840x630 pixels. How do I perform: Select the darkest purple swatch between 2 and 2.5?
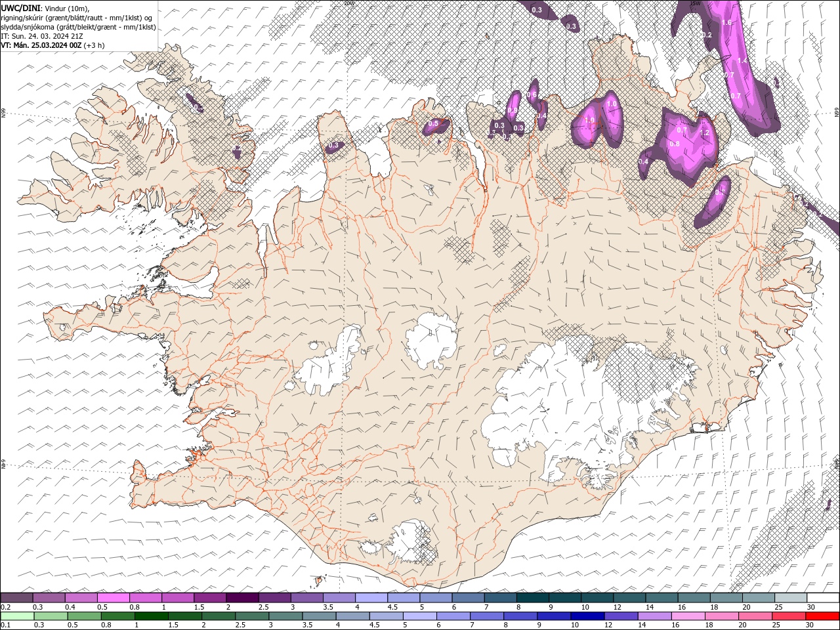point(241,597)
